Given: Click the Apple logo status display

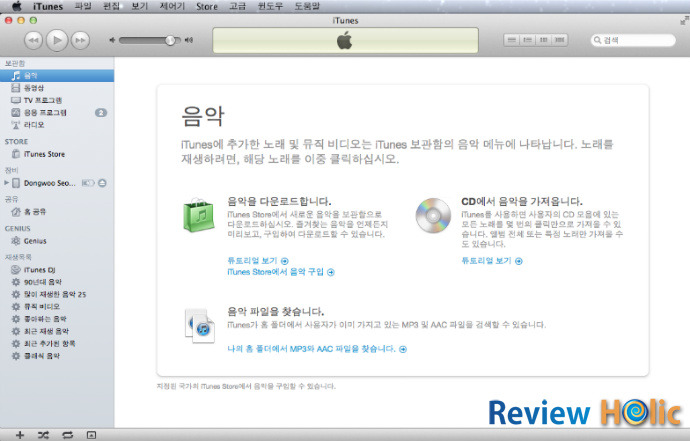Looking at the screenshot, I should click(345, 40).
